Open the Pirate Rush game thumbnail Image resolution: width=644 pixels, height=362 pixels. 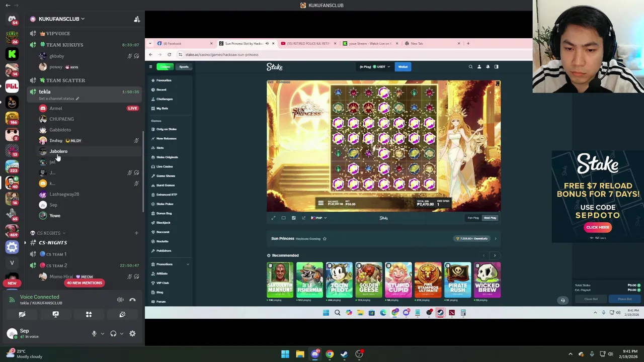point(458,280)
